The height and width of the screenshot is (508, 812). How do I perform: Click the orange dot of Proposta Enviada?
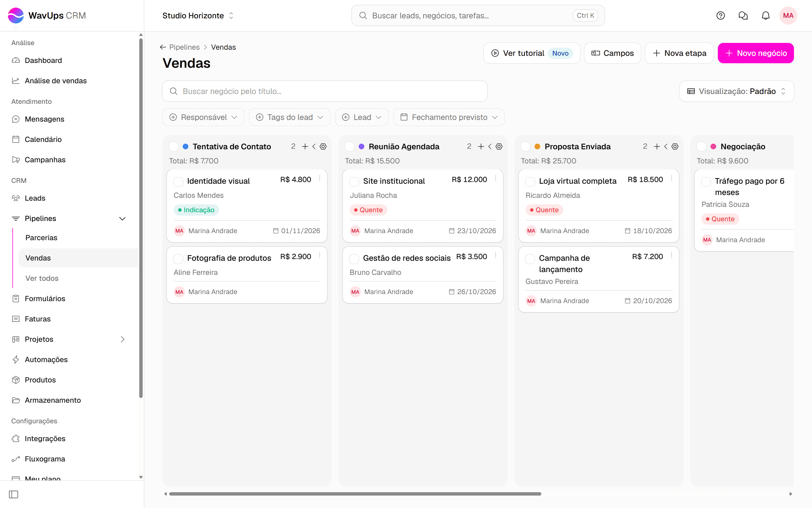point(537,146)
